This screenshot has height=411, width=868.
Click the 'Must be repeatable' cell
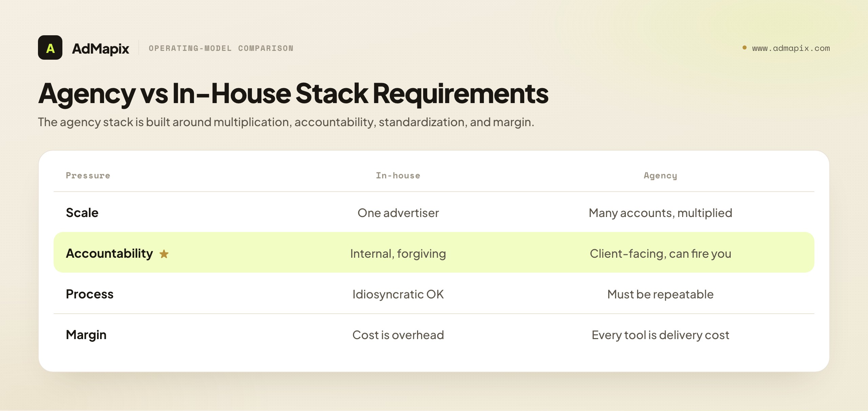(660, 294)
